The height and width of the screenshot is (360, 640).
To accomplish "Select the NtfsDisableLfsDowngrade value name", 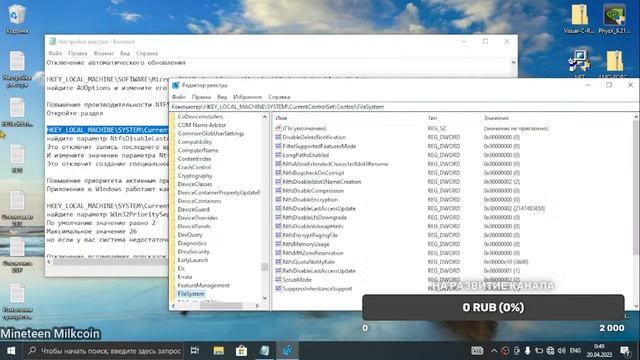I will point(314,218).
